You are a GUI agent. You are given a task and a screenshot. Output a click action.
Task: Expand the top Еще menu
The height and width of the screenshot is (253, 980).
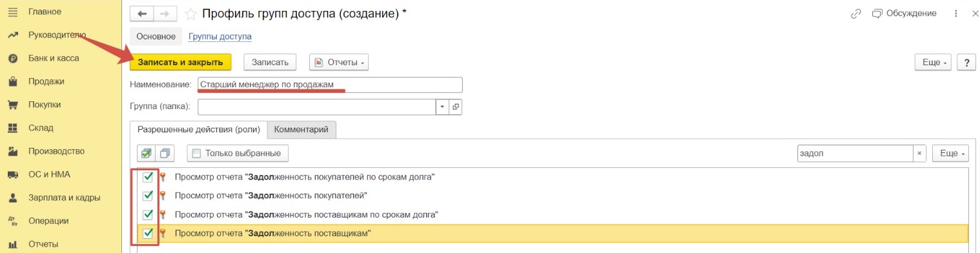tap(934, 63)
